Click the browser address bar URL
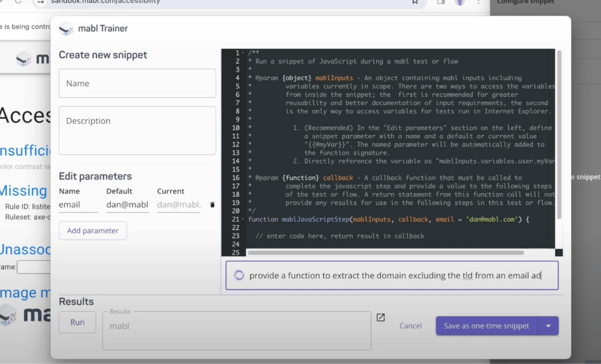This screenshot has width=601, height=364. 105,2
